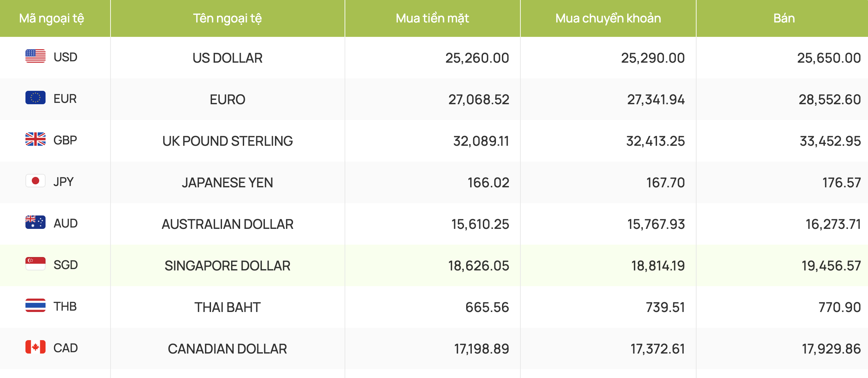This screenshot has width=868, height=378.
Task: Click CAD cash buy rate 17,198.89
Action: point(482,349)
